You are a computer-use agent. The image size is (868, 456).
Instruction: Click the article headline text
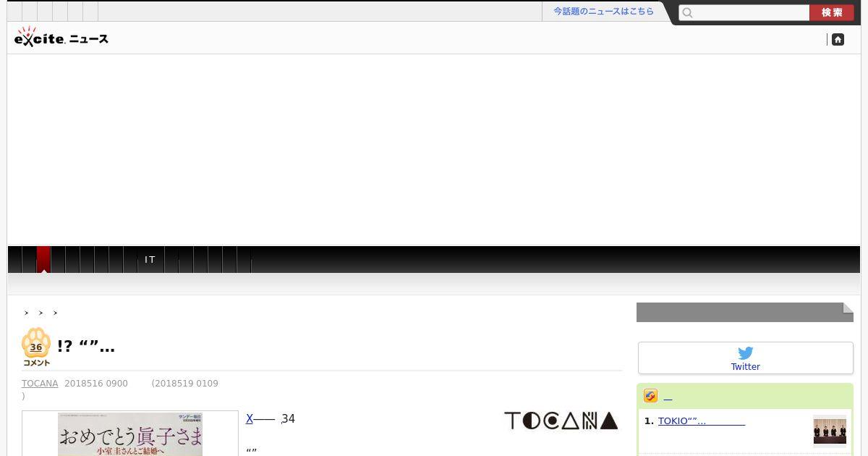(x=86, y=347)
